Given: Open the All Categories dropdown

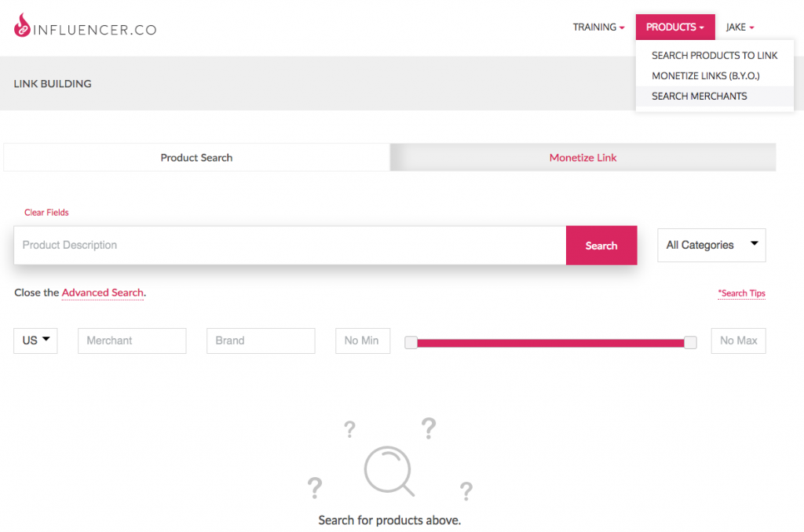Looking at the screenshot, I should 711,245.
